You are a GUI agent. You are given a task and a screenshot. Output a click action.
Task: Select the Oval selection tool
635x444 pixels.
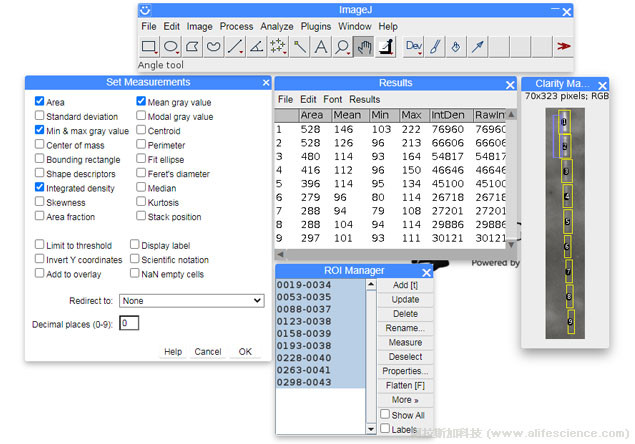171,46
